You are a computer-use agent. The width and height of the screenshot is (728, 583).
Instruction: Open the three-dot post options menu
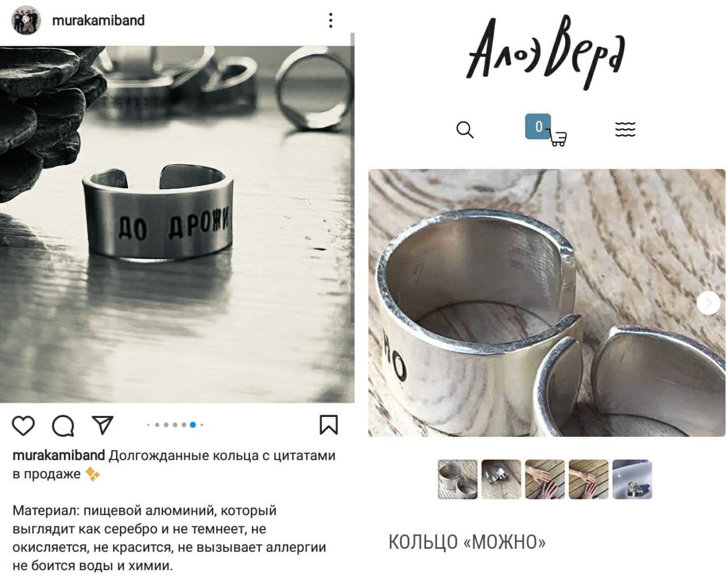330,20
